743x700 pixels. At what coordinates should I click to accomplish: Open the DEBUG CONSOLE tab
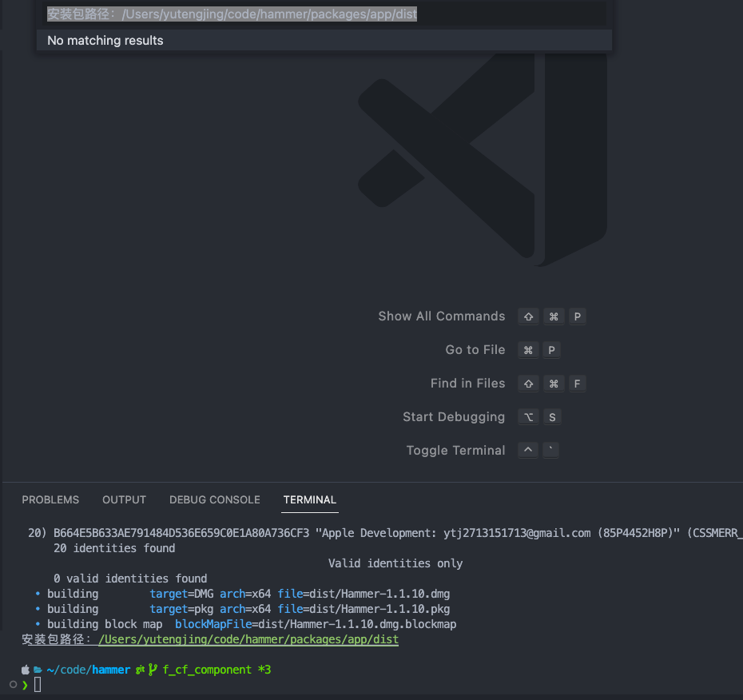[x=215, y=499]
